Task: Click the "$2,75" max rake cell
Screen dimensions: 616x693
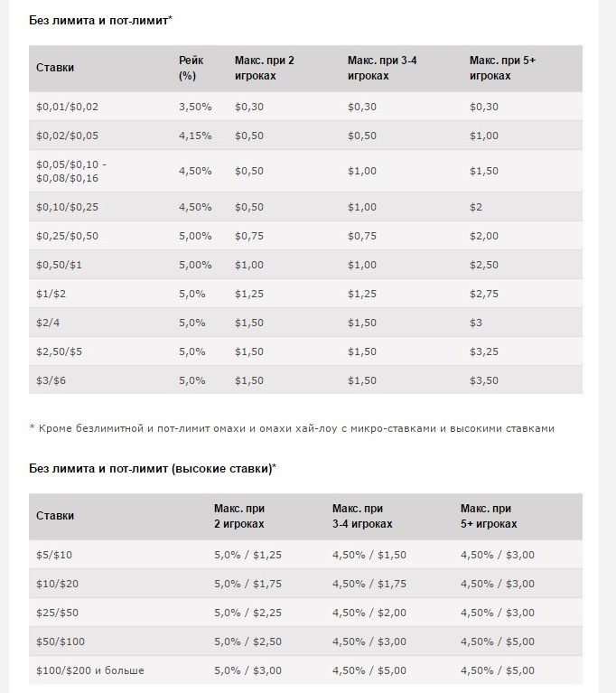Action: coord(484,294)
